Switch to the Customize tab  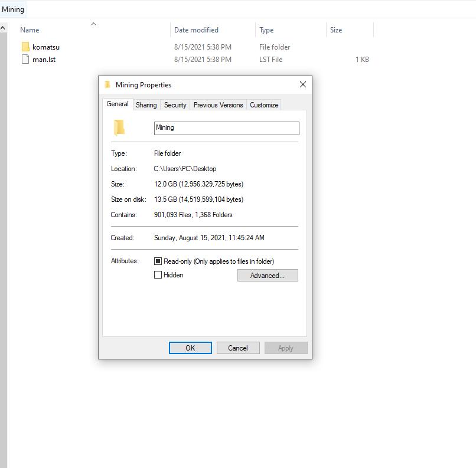point(264,105)
